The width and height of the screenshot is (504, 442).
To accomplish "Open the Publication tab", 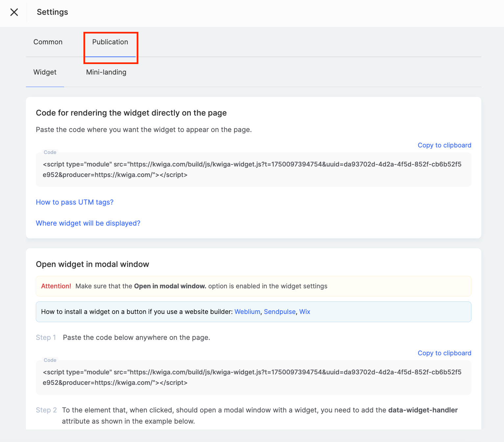I will pos(110,42).
